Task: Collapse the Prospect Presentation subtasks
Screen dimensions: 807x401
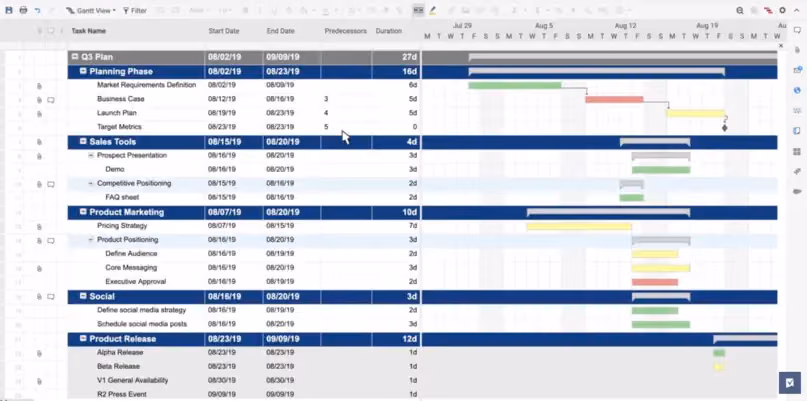Action: pyautogui.click(x=91, y=155)
